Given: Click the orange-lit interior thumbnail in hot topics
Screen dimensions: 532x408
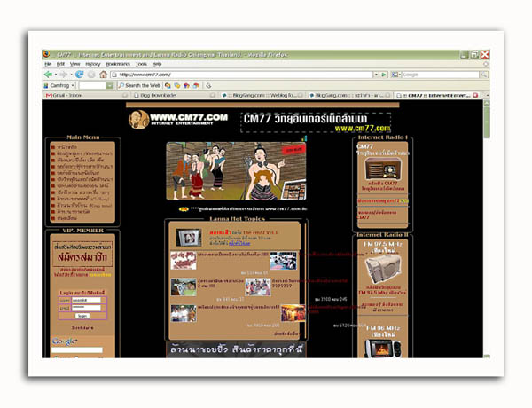Looking at the screenshot, I should tap(293, 313).
